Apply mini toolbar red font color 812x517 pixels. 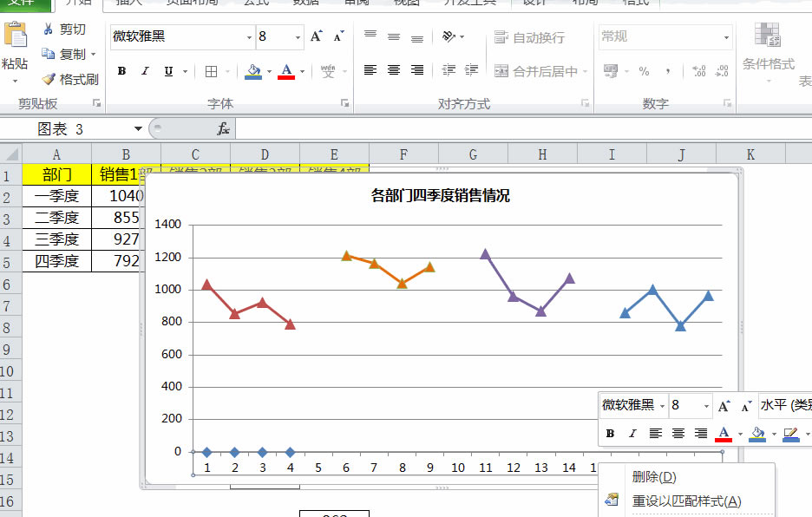(x=724, y=434)
